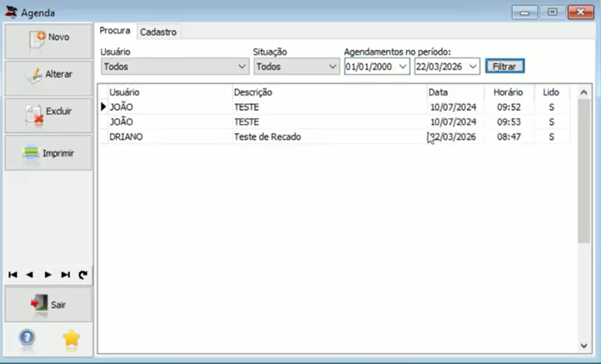Screen dimensions: 601x364
Task: Click the Horário column header
Action: click(509, 92)
